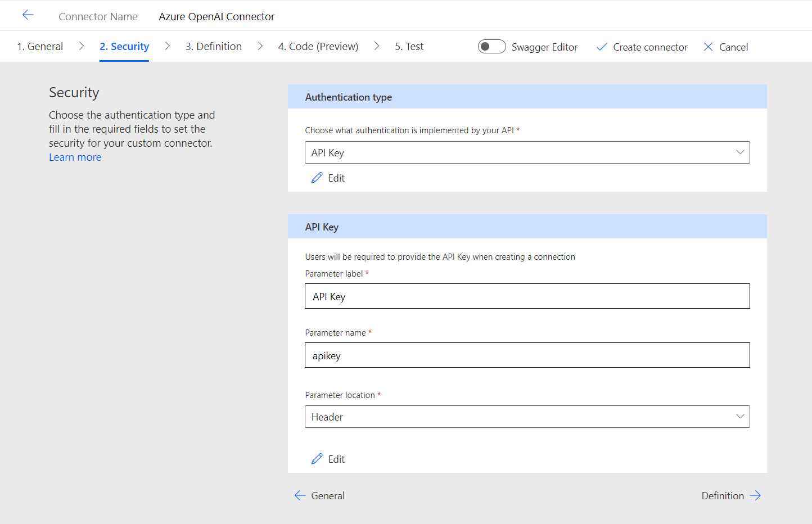Image resolution: width=812 pixels, height=524 pixels.
Task: Open the Learn more link
Action: [75, 157]
